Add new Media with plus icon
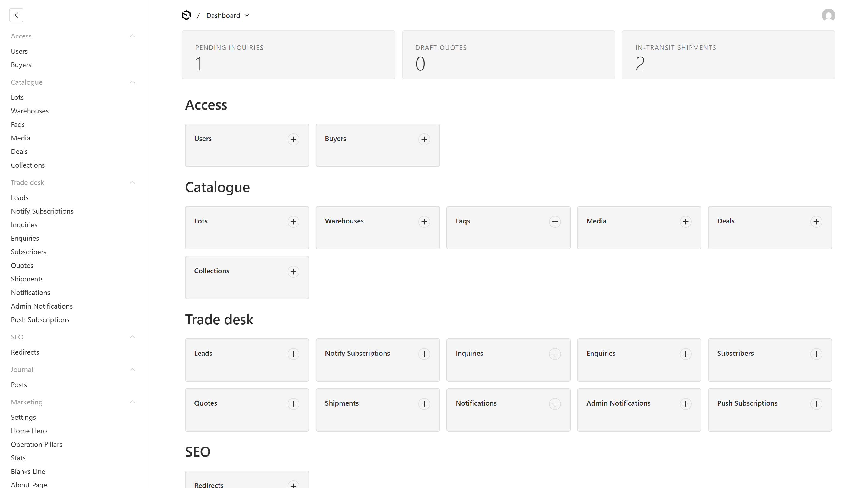Image resolution: width=868 pixels, height=488 pixels. [x=686, y=221]
